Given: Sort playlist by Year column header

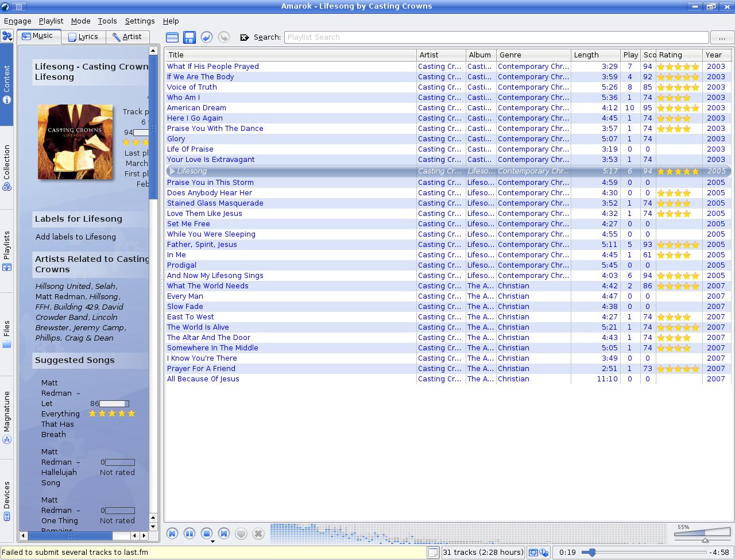Looking at the screenshot, I should pyautogui.click(x=717, y=55).
